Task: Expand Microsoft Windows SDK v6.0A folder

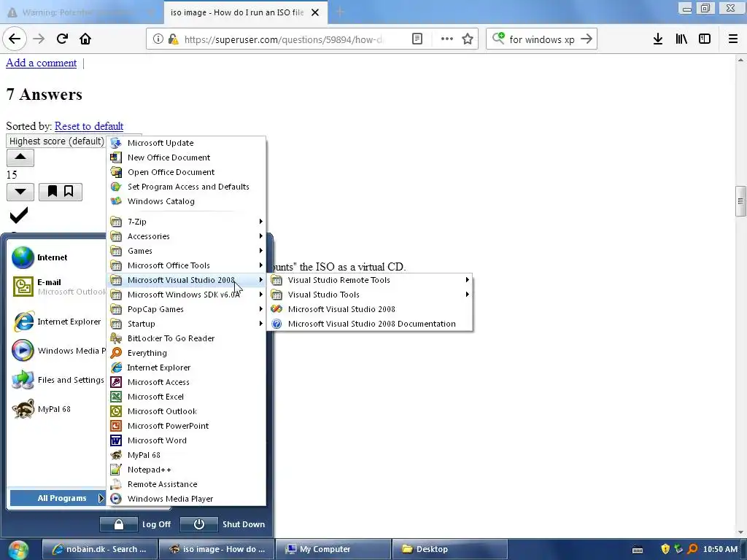Action: coord(186,295)
